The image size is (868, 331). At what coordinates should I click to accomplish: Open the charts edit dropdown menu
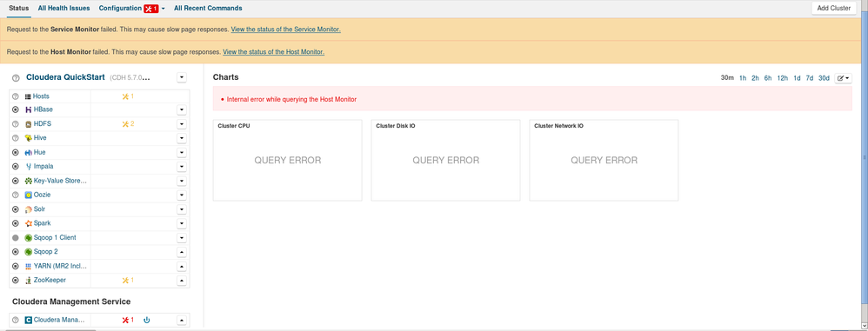[x=844, y=78]
